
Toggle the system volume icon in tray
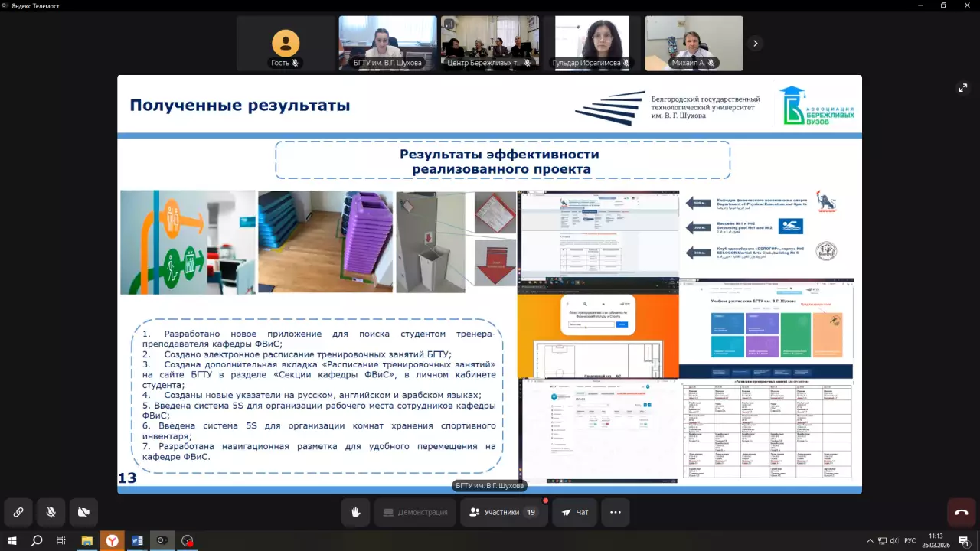pyautogui.click(x=895, y=540)
